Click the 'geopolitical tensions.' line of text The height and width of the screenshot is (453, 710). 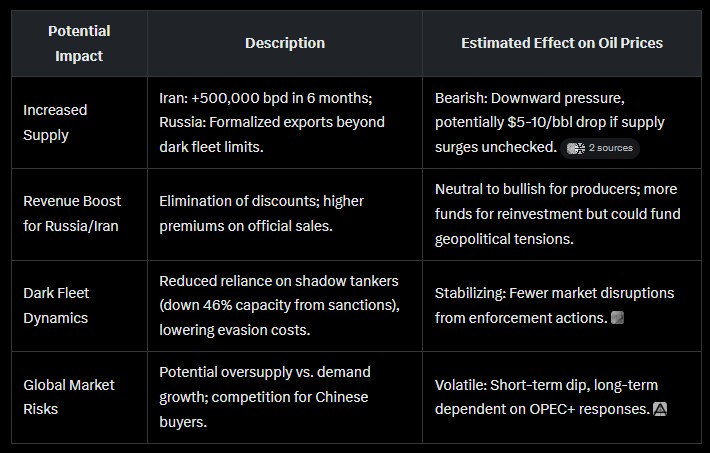(x=504, y=239)
